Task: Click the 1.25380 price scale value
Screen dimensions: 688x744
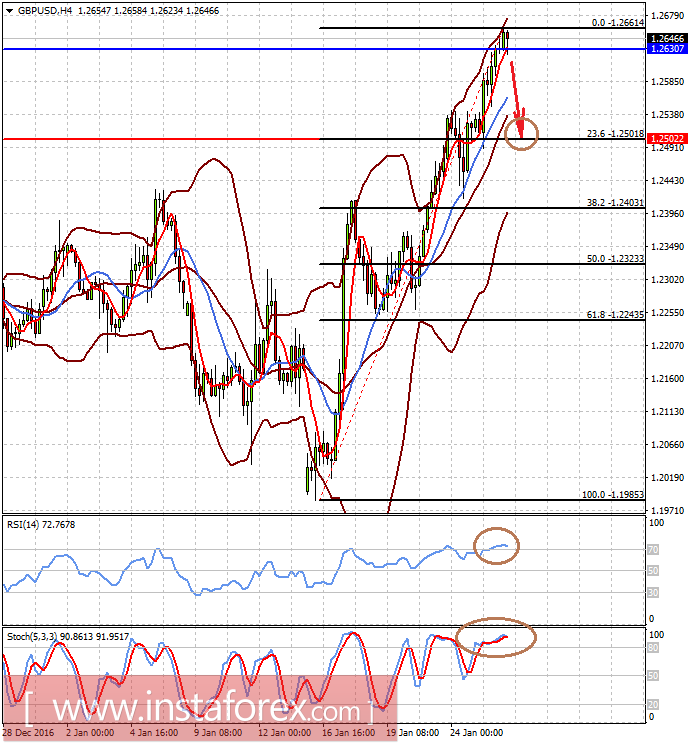Action: [668, 114]
